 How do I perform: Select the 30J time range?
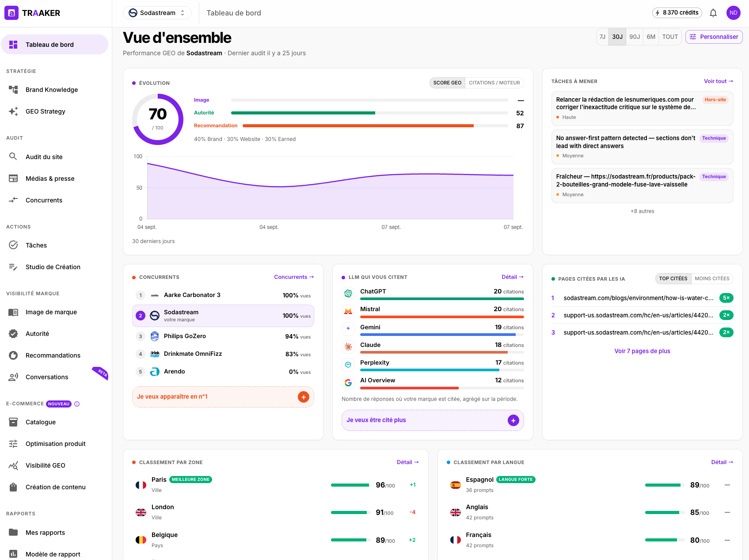tap(617, 37)
